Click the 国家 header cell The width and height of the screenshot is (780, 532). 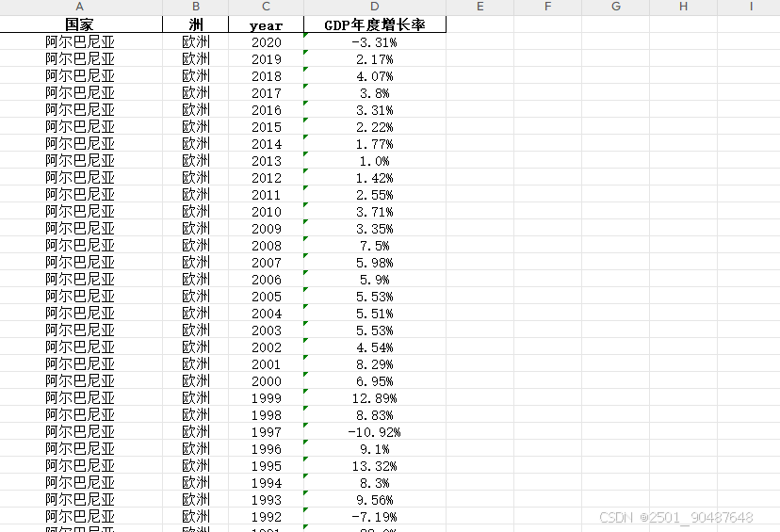pyautogui.click(x=79, y=24)
